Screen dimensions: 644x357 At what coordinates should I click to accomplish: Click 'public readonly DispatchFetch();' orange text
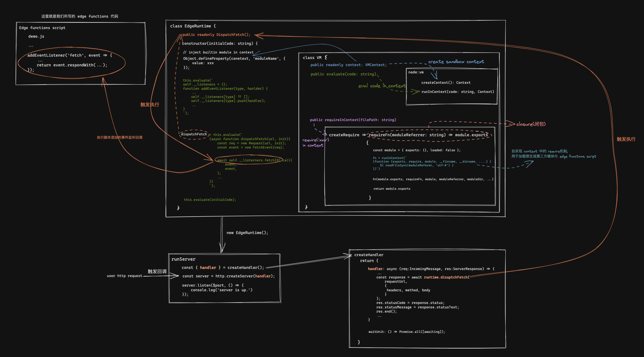click(216, 35)
